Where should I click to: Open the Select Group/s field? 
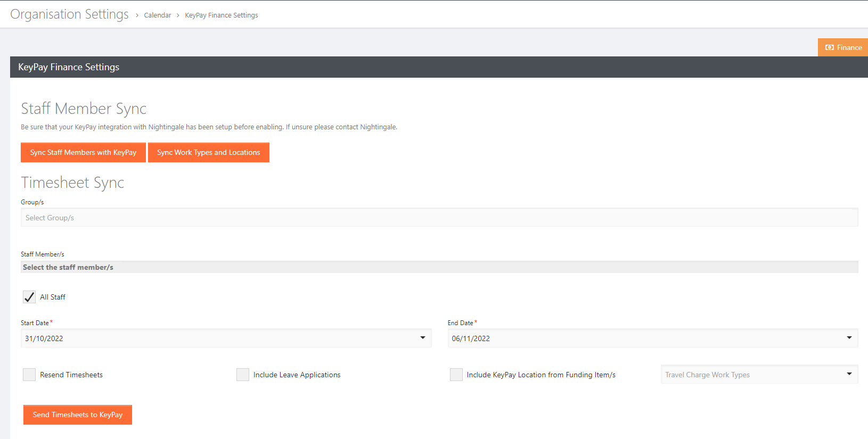tap(439, 218)
